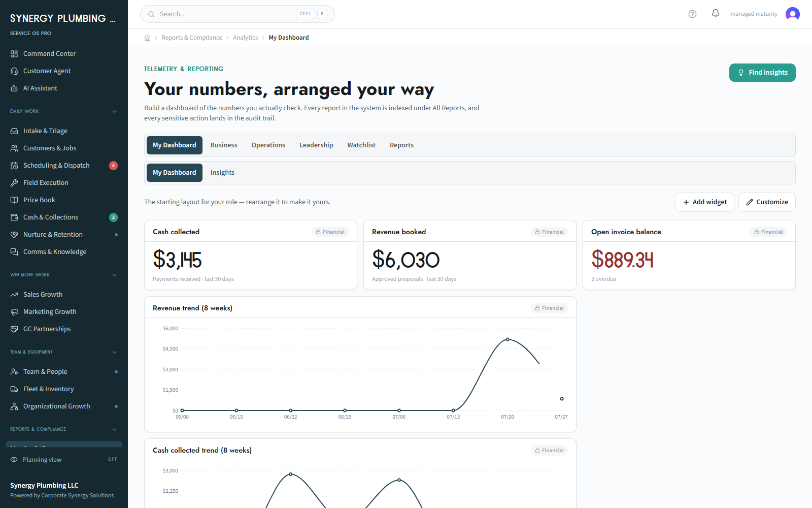Click Financial tag on Revenue booked card
Viewport: 812px width, 508px height.
pos(549,232)
